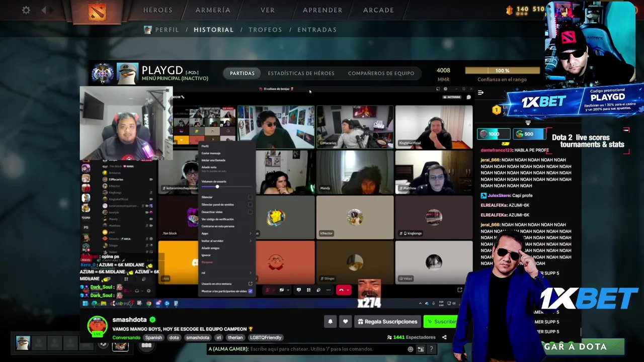
Task: Open the ARCADE menu
Action: [x=378, y=10]
